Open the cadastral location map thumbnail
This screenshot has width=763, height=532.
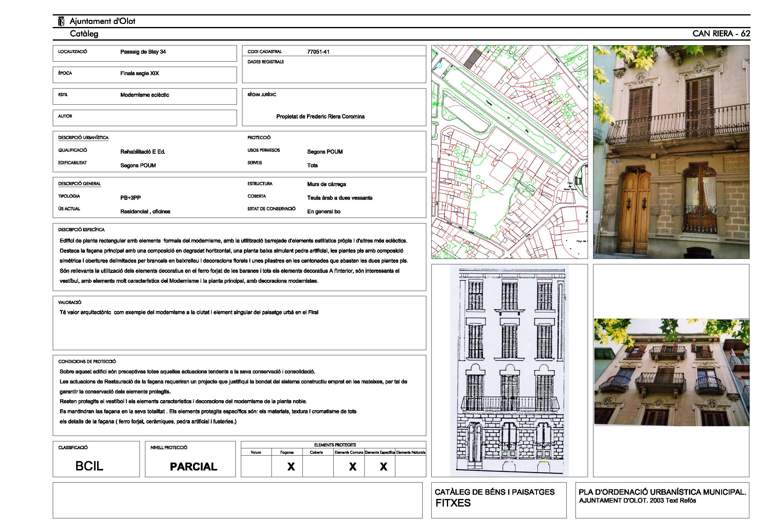click(x=509, y=152)
